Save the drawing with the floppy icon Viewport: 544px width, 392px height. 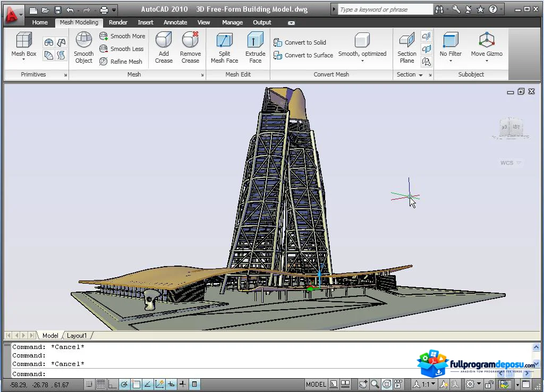57,10
